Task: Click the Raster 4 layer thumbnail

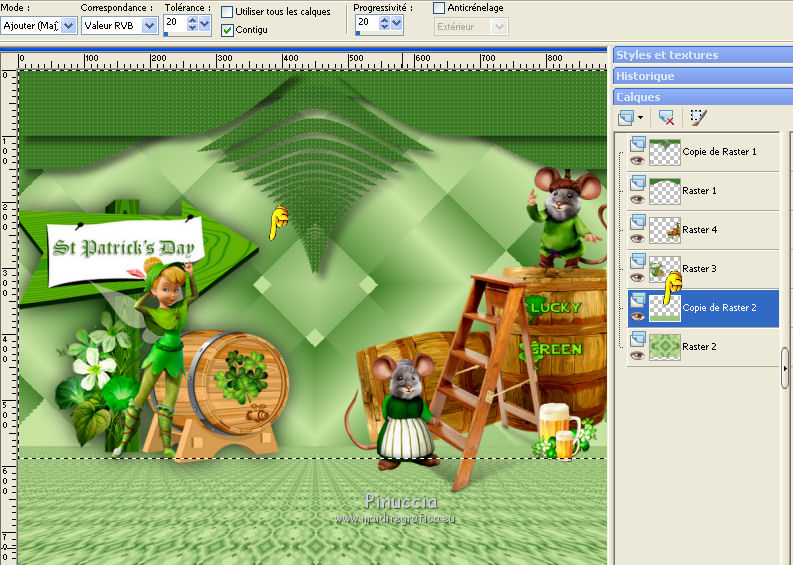Action: 665,230
